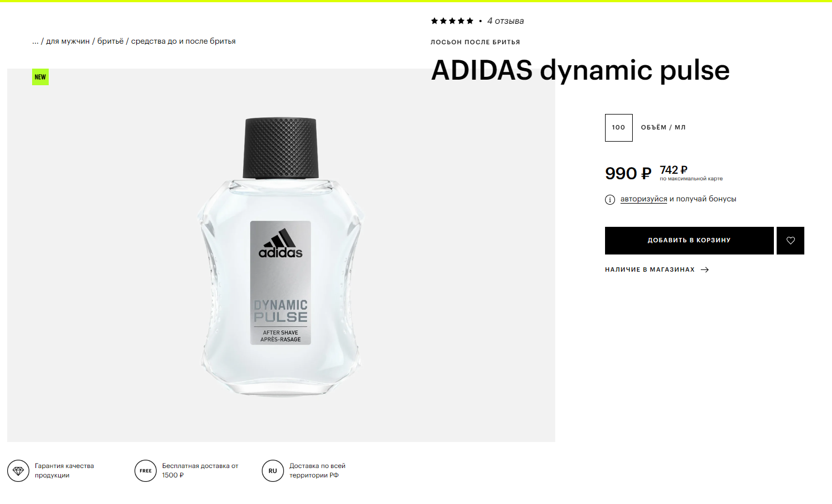This screenshot has width=832, height=504.
Task: Click the Бесплатная доставка от 1500 ₽ text
Action: point(200,470)
